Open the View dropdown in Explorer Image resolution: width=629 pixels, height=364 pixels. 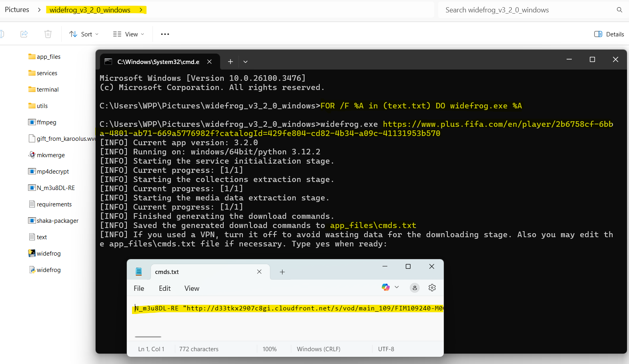128,34
